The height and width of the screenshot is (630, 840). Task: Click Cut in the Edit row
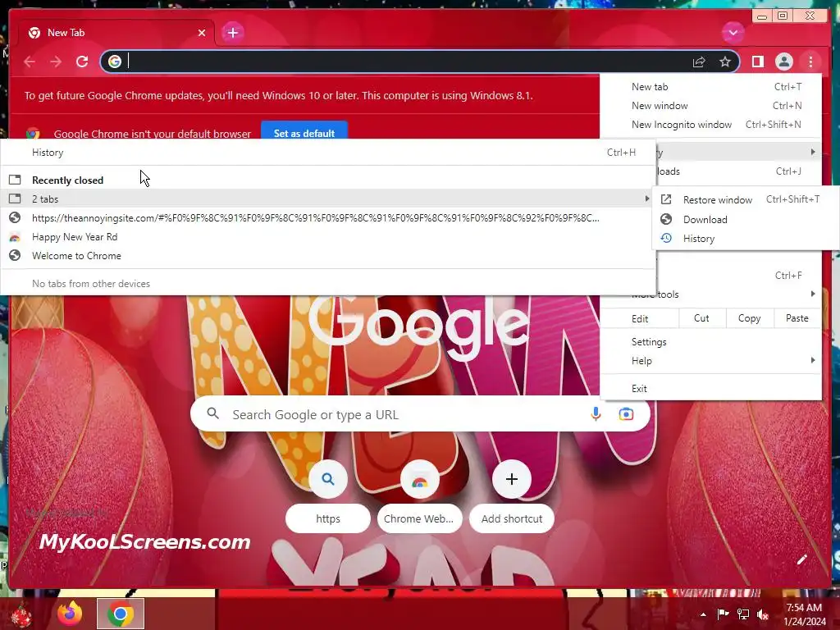(701, 318)
